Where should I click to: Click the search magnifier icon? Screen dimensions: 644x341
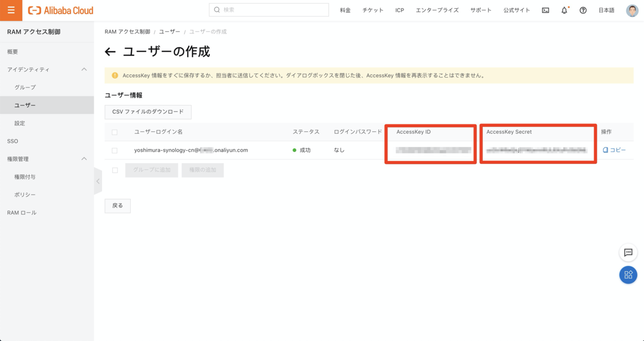tap(217, 10)
